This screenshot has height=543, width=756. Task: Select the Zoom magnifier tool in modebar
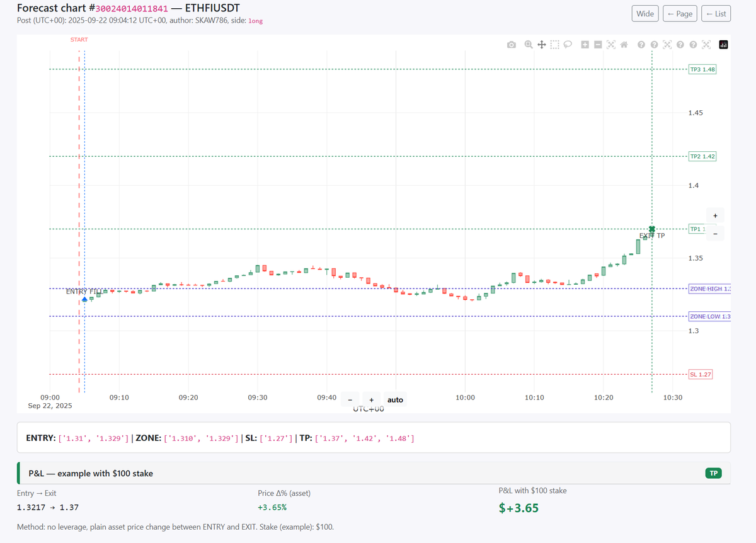point(529,45)
